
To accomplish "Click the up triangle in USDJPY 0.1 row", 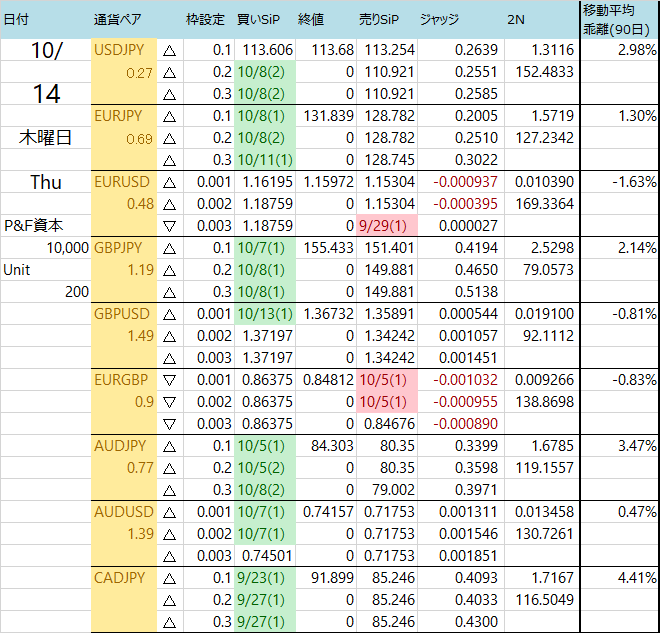I will tap(169, 51).
